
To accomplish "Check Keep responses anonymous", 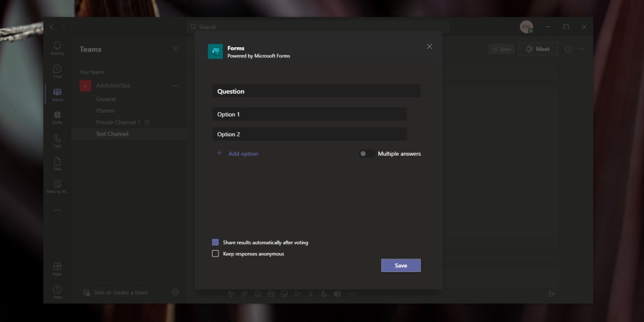I will click(x=216, y=253).
